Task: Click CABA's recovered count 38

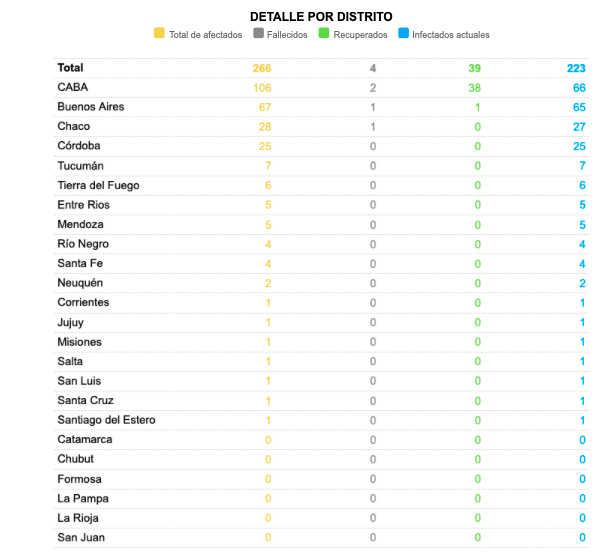Action: (474, 88)
